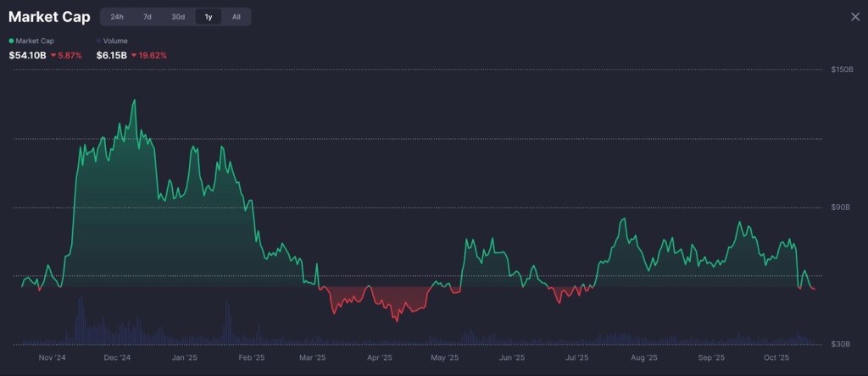Toggle the Market Cap legend label

pyautogui.click(x=34, y=41)
